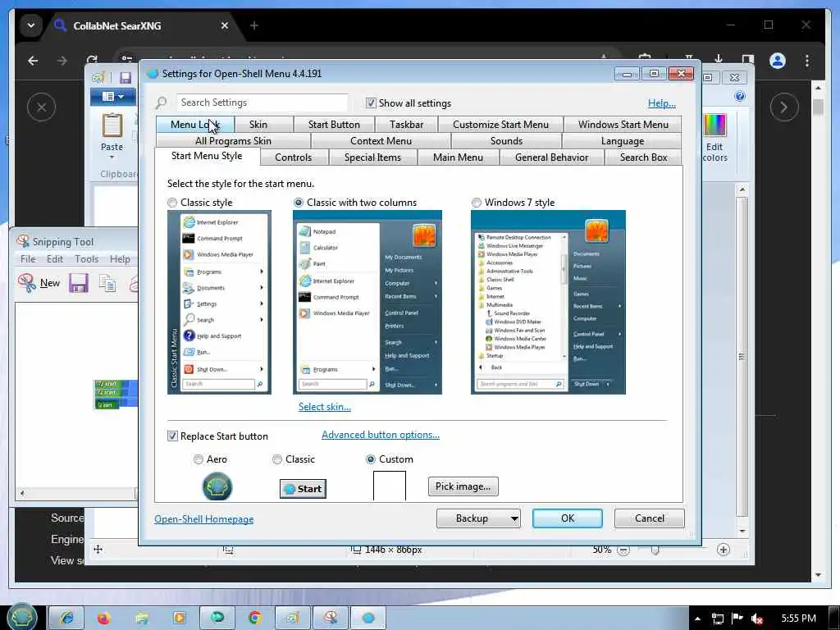Open Chrome profile avatar icon
840x630 pixels.
coord(778,61)
